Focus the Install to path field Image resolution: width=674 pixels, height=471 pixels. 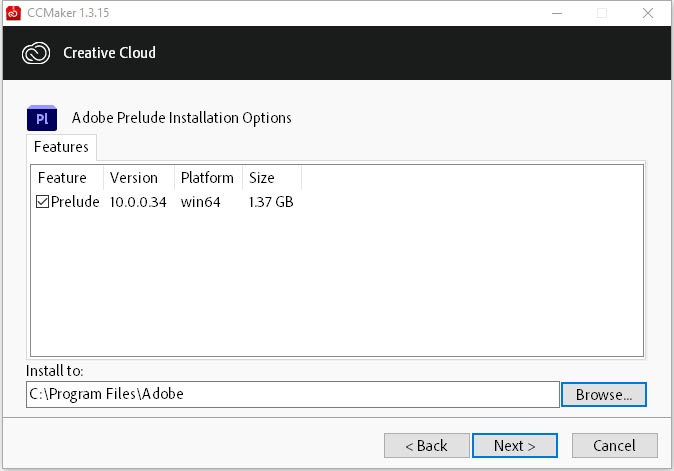[293, 394]
